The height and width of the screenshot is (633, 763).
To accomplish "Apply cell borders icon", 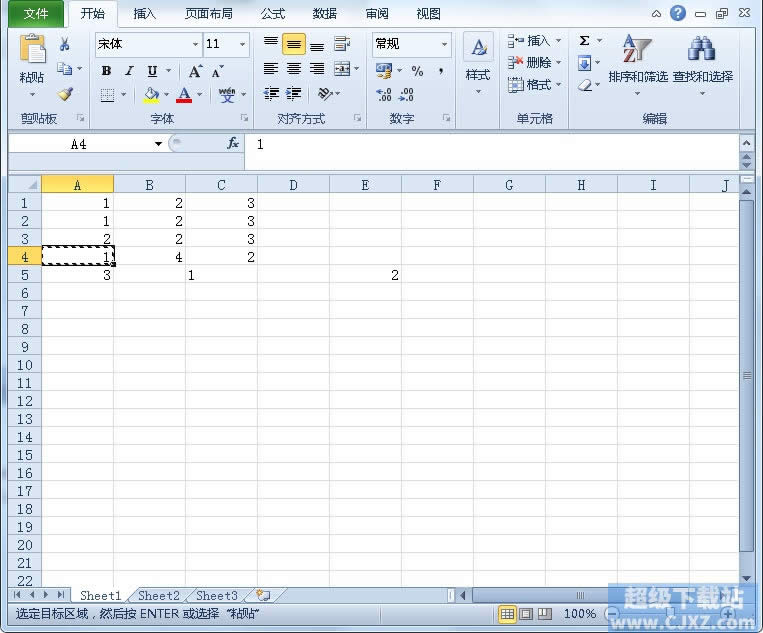I will pos(107,94).
